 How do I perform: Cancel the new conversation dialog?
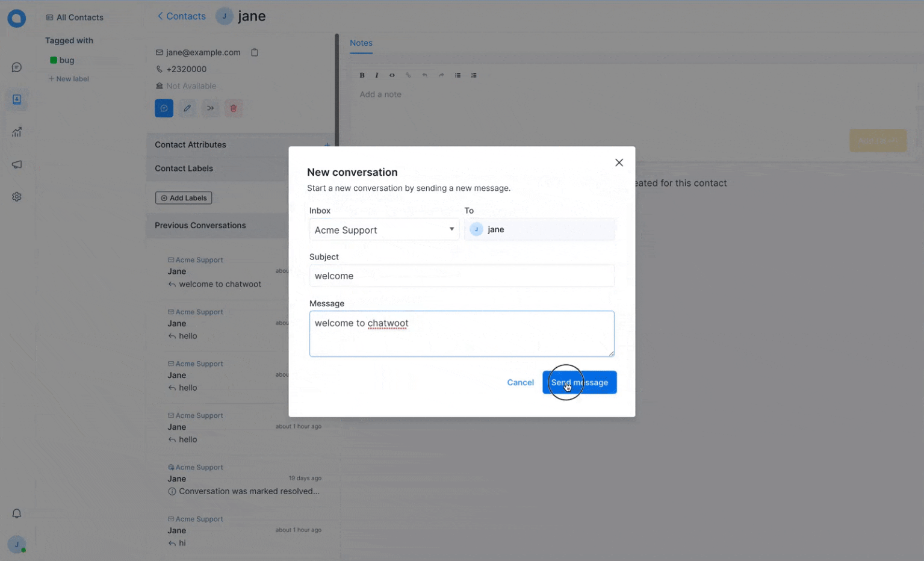(x=520, y=382)
